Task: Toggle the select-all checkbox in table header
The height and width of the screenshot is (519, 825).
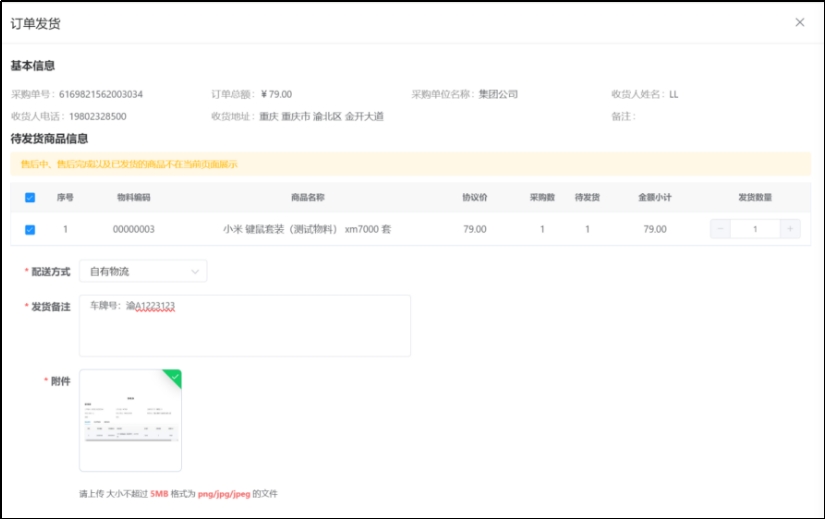Action: click(x=29, y=198)
